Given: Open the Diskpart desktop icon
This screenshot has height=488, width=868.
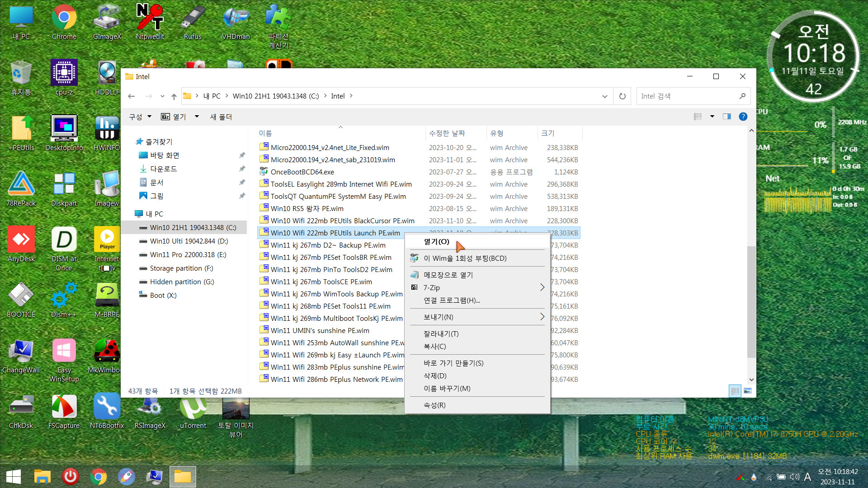Looking at the screenshot, I should pyautogui.click(x=64, y=189).
